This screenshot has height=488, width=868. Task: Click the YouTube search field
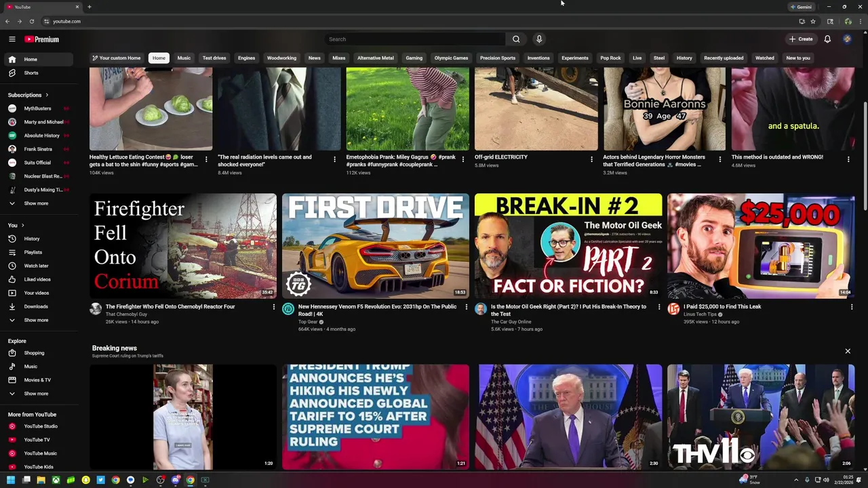pyautogui.click(x=415, y=39)
